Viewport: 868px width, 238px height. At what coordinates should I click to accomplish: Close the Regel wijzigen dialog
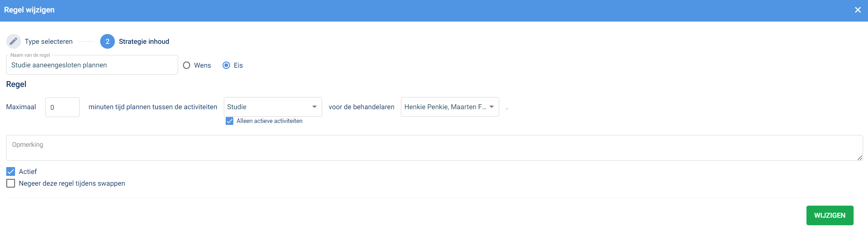[858, 10]
